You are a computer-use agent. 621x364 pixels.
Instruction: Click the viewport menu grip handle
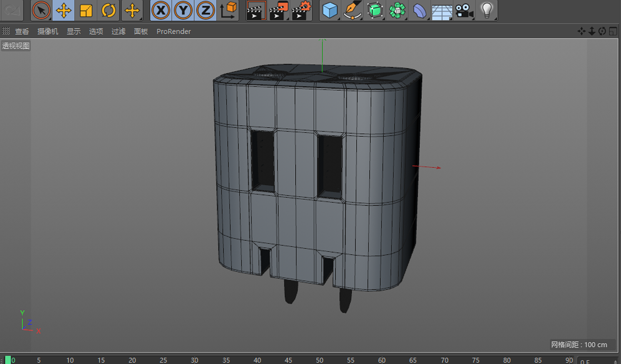(x=6, y=31)
